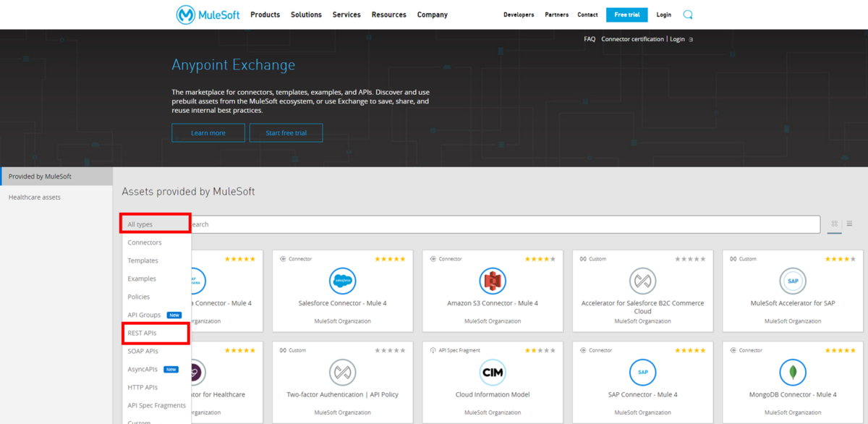Open SAP Connector - Mule 4 title

click(x=643, y=394)
